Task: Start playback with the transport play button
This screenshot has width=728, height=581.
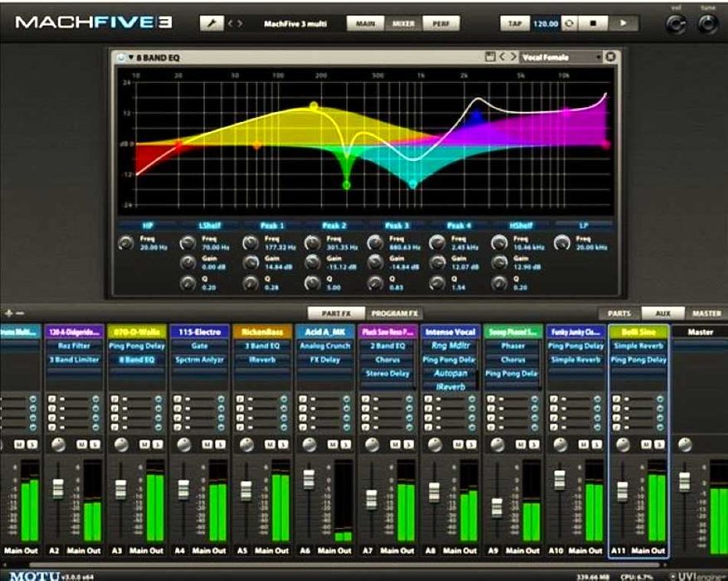Action: [623, 23]
